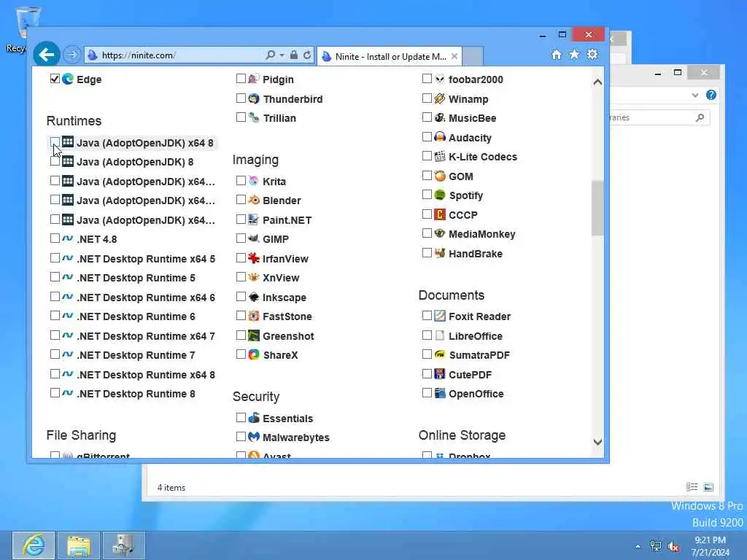Click the SumatraPDF app icon
The width and height of the screenshot is (747, 560).
click(x=440, y=355)
